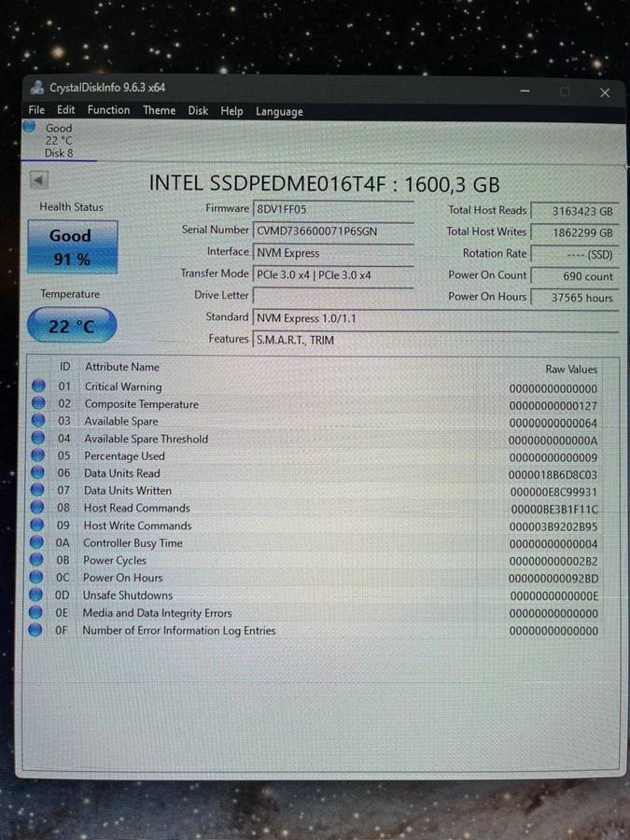Click status orb for Unsafe Shutdowns row
630x840 pixels.
pyautogui.click(x=35, y=595)
